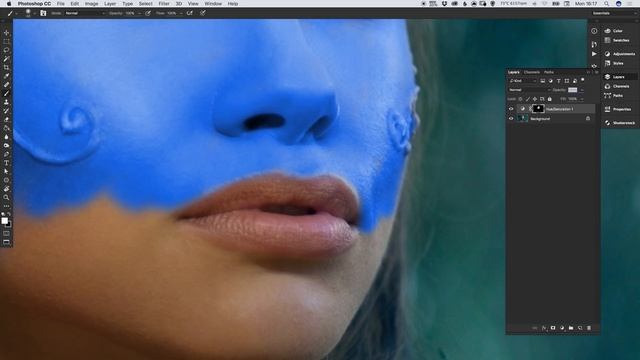
Task: Toggle Quick Mask mode
Action: pyautogui.click(x=6, y=233)
